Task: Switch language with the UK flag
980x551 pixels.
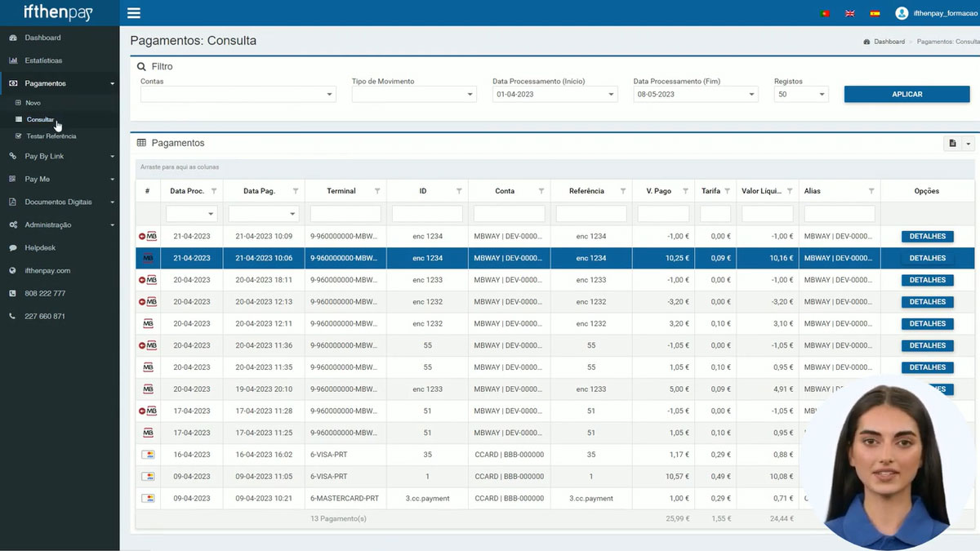Action: click(x=849, y=13)
